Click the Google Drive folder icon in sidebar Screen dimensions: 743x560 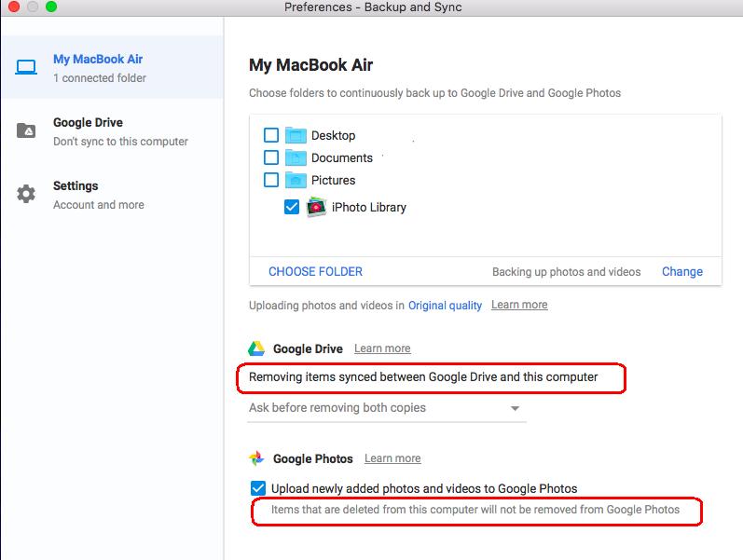[x=26, y=130]
